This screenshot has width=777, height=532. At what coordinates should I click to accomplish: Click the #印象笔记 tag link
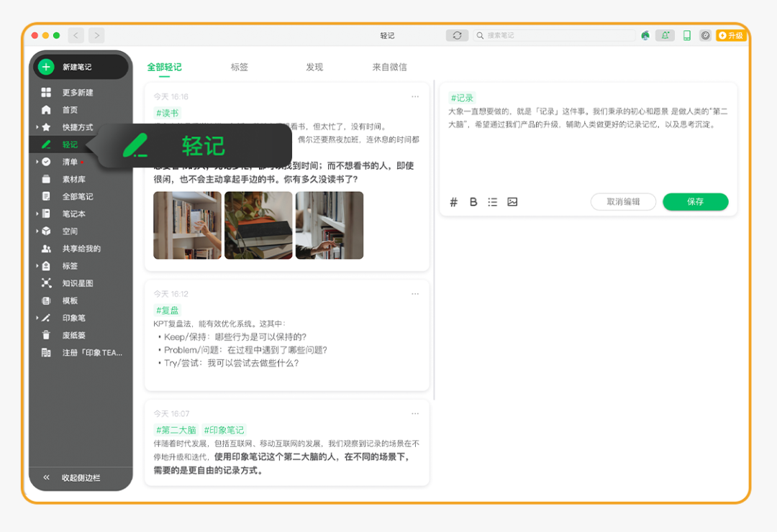click(224, 430)
